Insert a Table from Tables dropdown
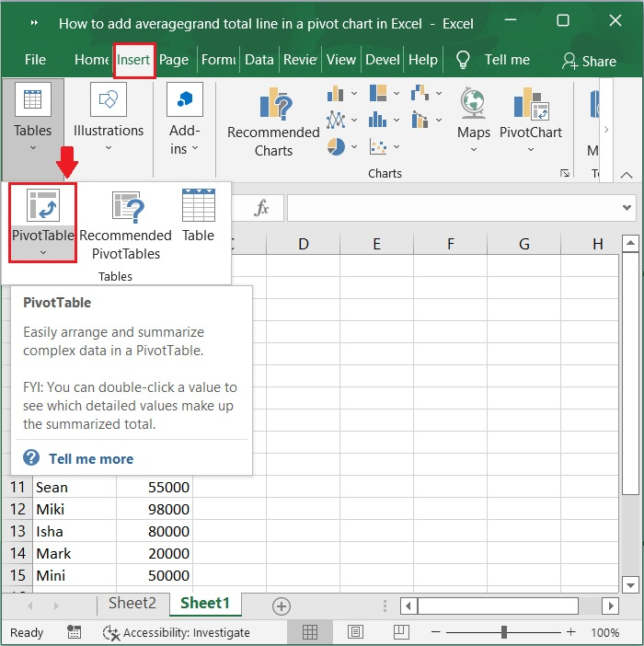 (198, 216)
